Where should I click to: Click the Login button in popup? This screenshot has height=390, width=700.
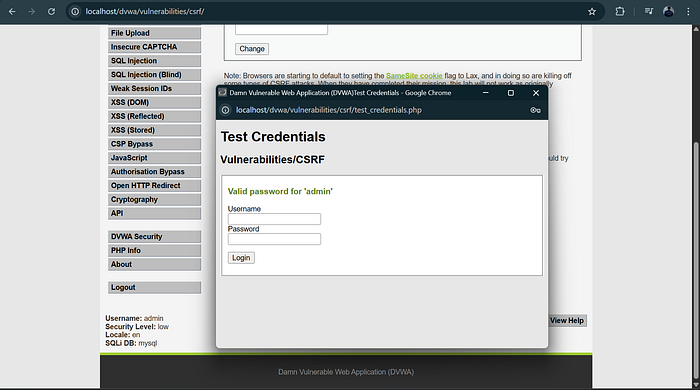tap(241, 258)
